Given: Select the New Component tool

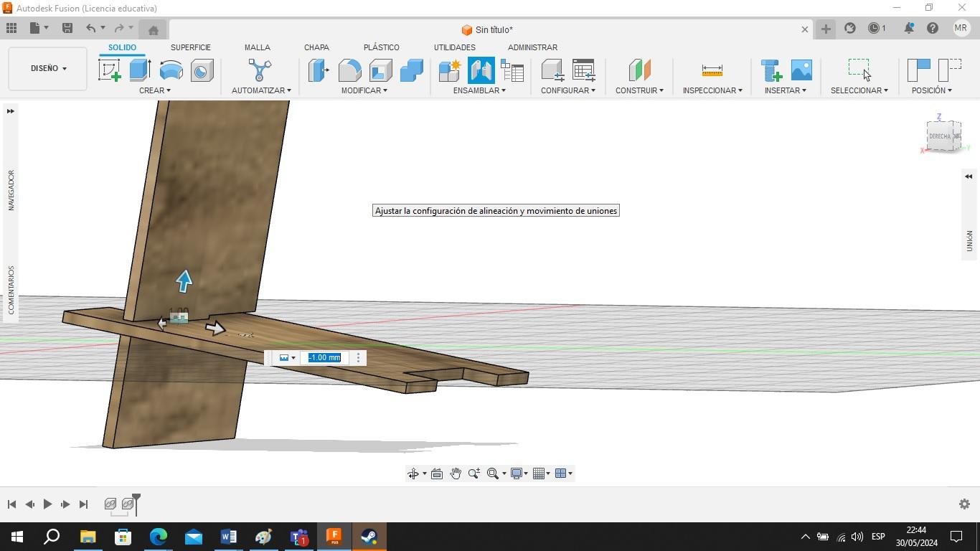Looking at the screenshot, I should [x=450, y=70].
